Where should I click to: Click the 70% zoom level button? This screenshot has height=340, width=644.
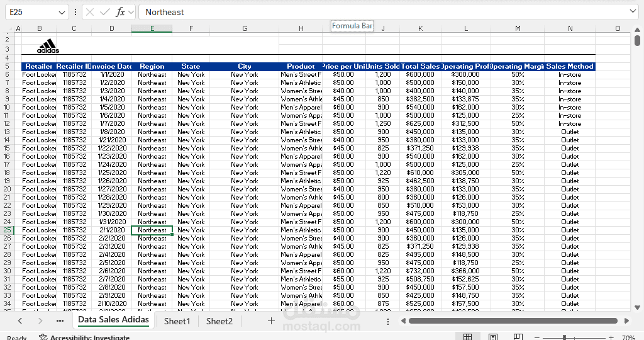(x=628, y=337)
